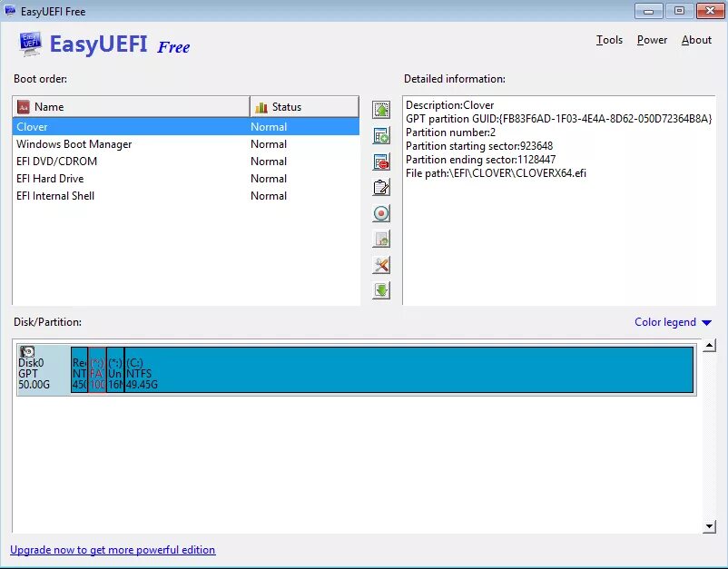
Task: Sort by the Status column header
Action: (x=305, y=107)
